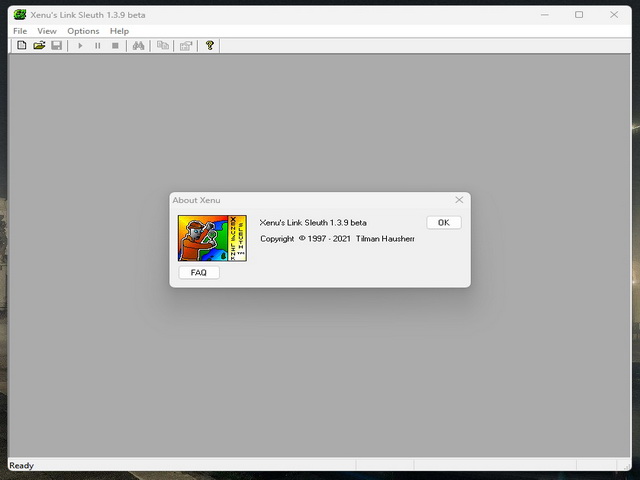Image resolution: width=640 pixels, height=480 pixels.
Task: Close the About Xenu dialog
Action: pos(459,200)
